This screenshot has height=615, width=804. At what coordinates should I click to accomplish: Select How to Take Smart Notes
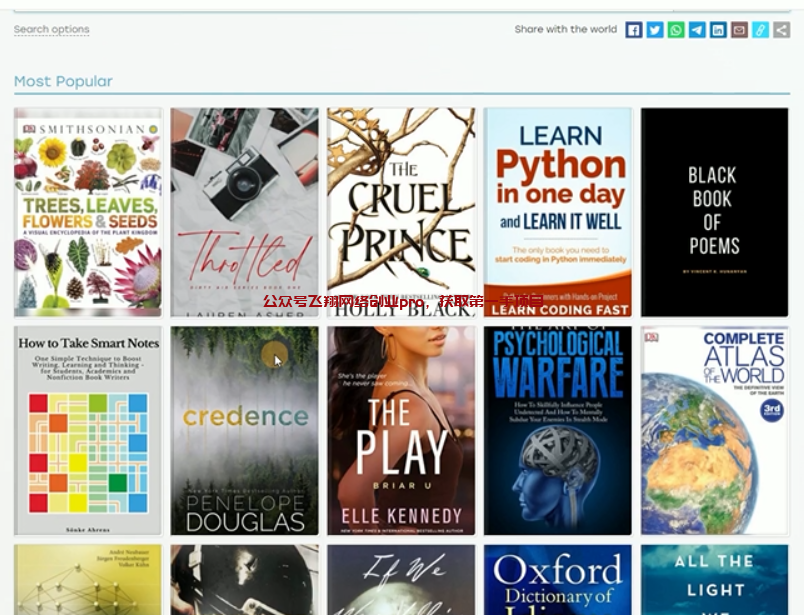point(88,430)
